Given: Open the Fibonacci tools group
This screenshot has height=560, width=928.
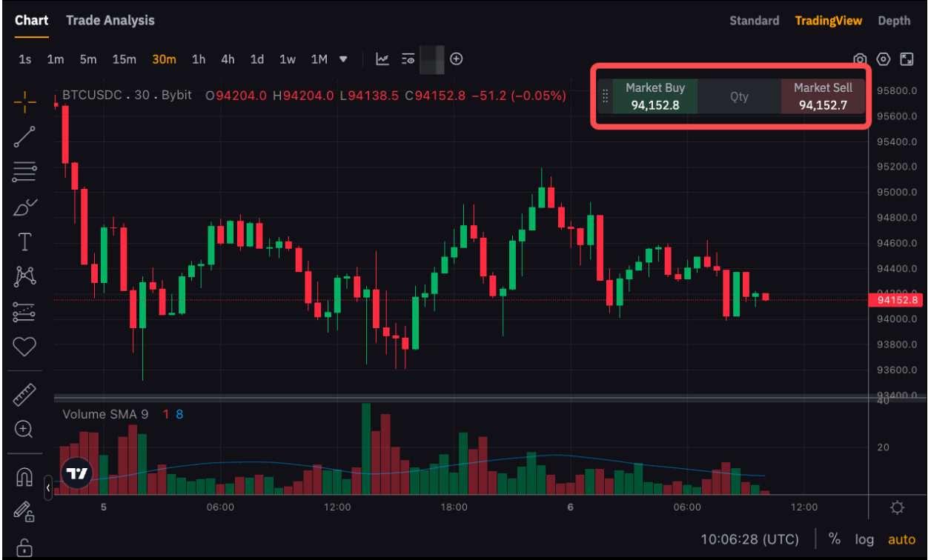Looking at the screenshot, I should pyautogui.click(x=24, y=172).
